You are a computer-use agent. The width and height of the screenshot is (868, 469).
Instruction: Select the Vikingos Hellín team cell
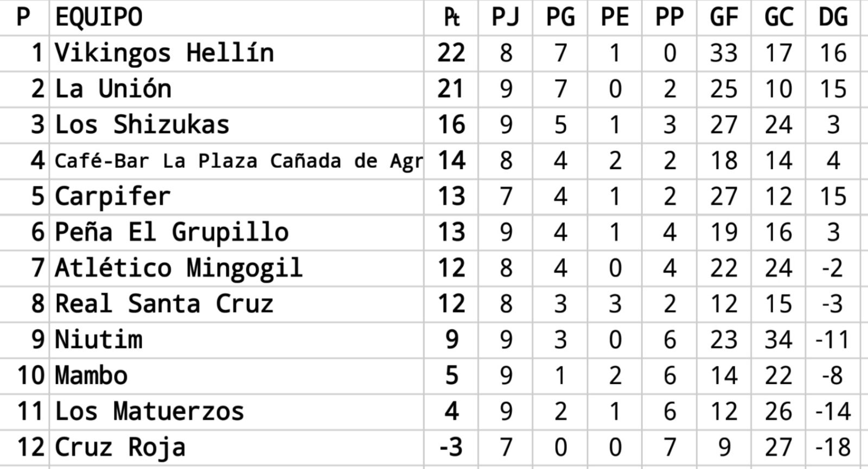click(164, 53)
